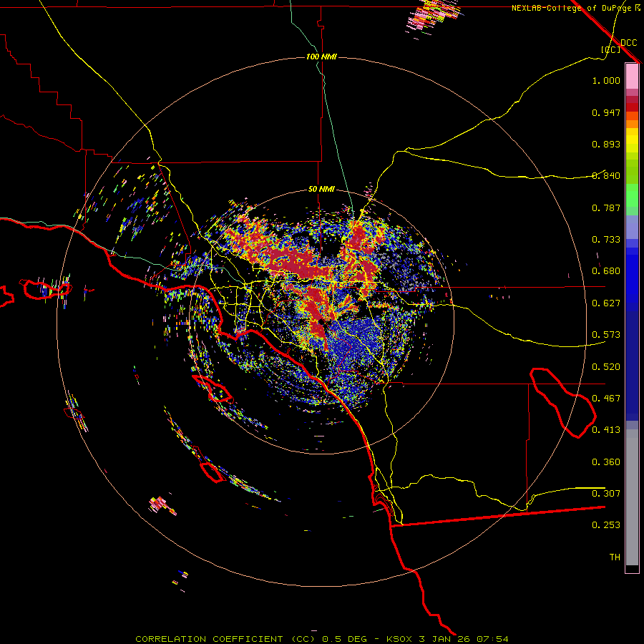This screenshot has width=644, height=644.
Task: Click the 0.413 legend value
Action: [x=606, y=430]
